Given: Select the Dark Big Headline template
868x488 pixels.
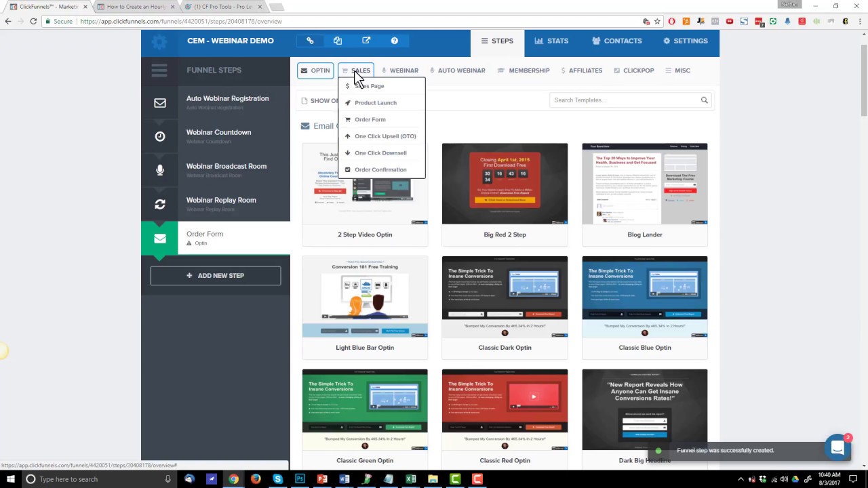Looking at the screenshot, I should pos(644,419).
